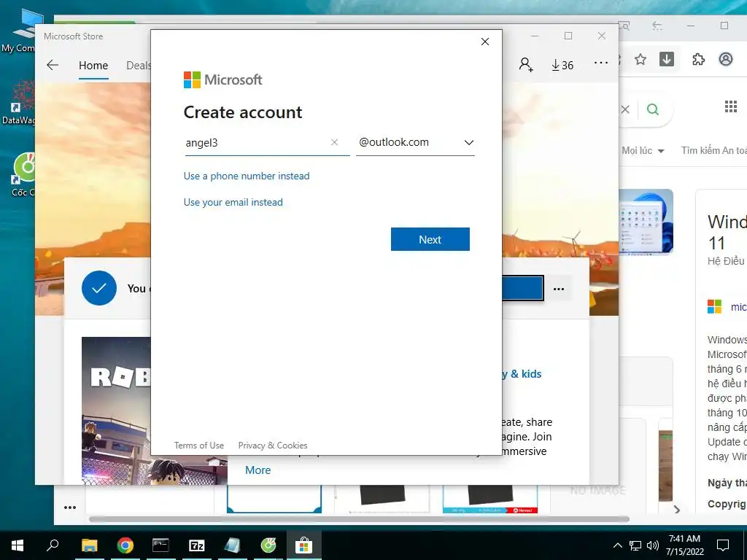Click the green search magnifier in browser
747x560 pixels.
pyautogui.click(x=653, y=109)
